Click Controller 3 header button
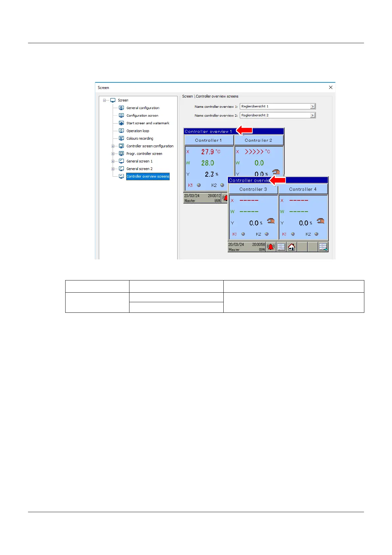This screenshot has width=392, height=555. click(253, 189)
